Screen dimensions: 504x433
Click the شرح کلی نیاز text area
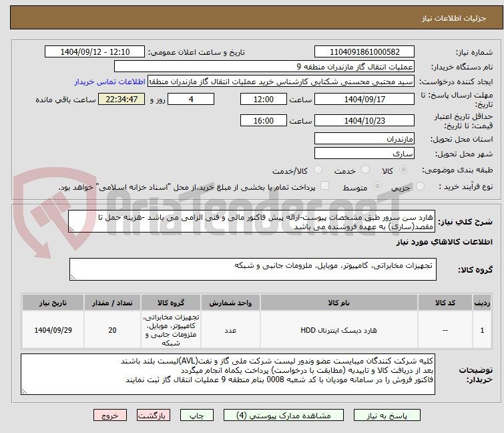coord(252,221)
